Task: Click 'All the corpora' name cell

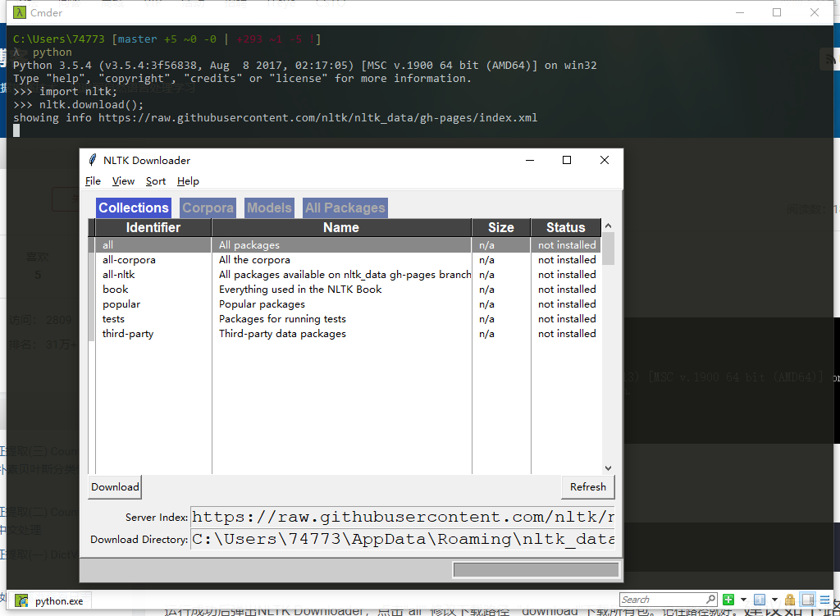Action: pyautogui.click(x=254, y=260)
